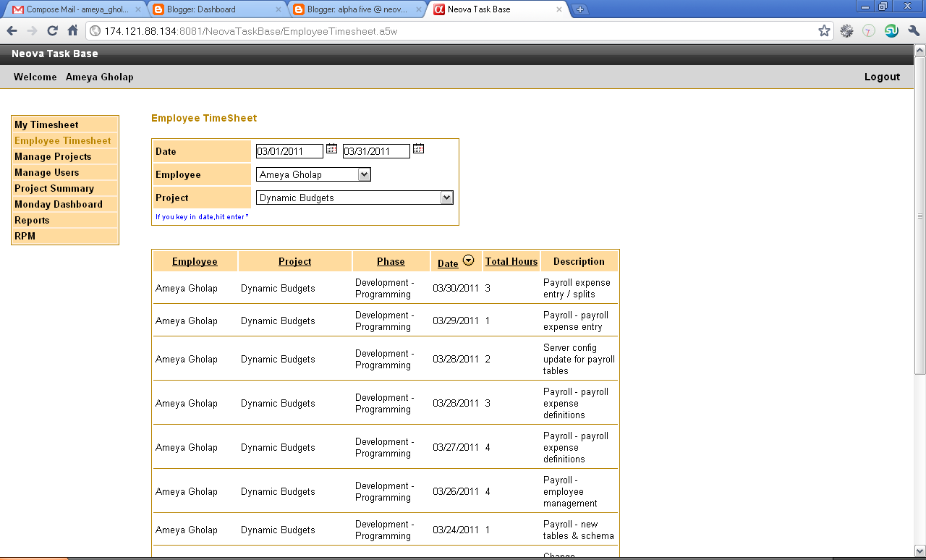Open the Employee dropdown list
Viewport: 926px width, 560px height.
(364, 174)
